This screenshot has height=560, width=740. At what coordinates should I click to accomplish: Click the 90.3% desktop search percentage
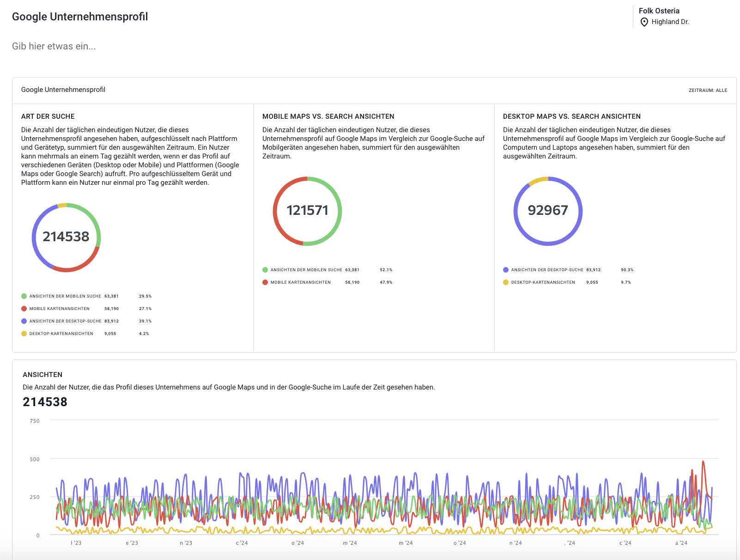(x=627, y=270)
